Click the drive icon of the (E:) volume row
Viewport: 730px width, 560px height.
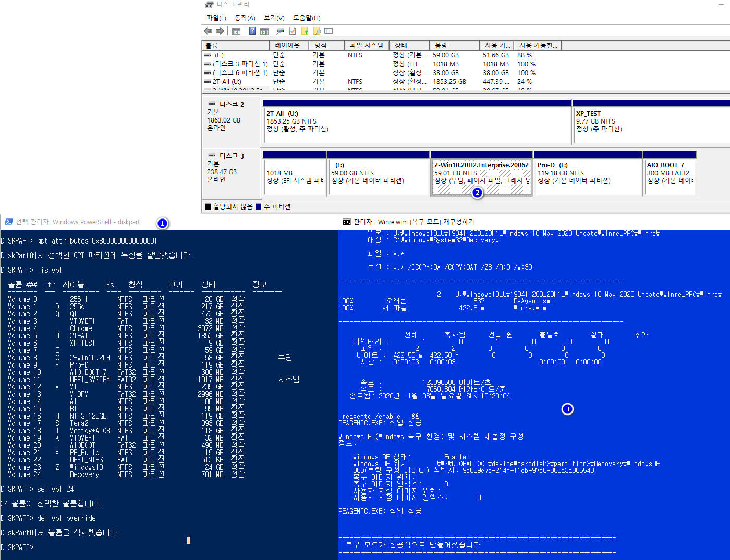click(208, 55)
